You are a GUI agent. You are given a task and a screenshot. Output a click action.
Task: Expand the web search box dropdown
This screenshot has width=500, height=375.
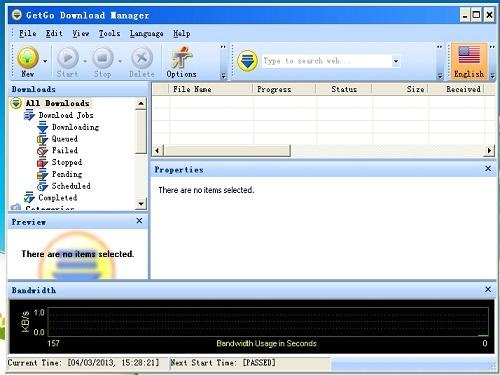point(396,61)
